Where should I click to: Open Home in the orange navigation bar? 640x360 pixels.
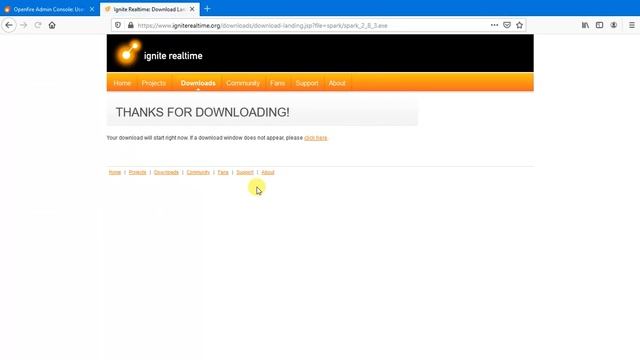(122, 83)
